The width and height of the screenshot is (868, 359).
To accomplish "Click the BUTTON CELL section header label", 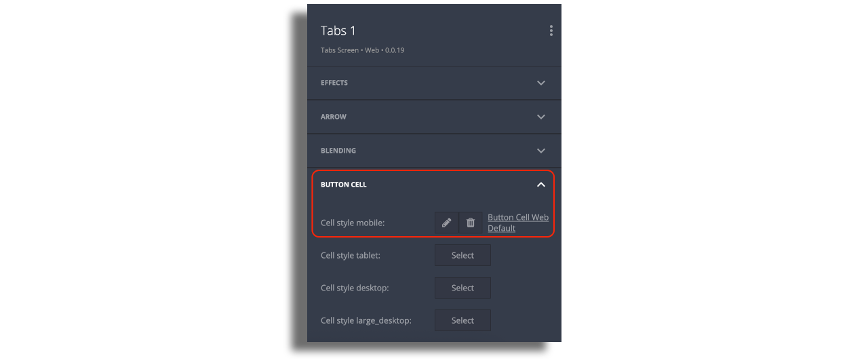I will pos(344,185).
